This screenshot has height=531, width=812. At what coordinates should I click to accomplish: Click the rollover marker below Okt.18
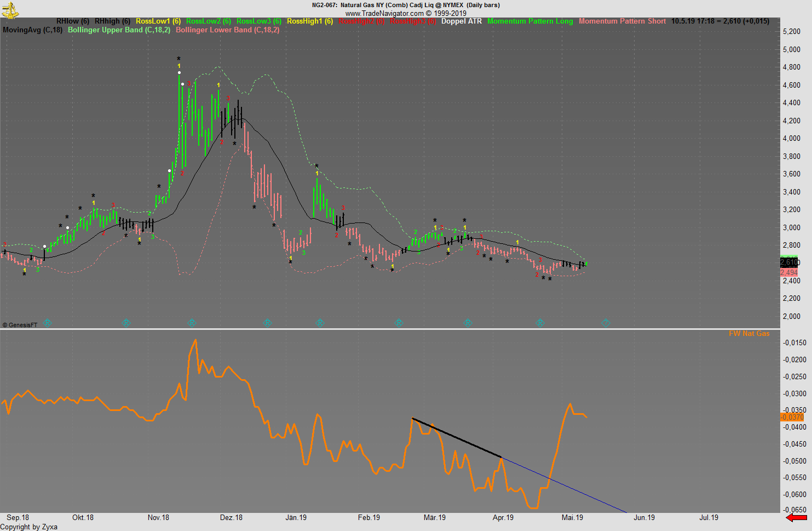pos(126,323)
